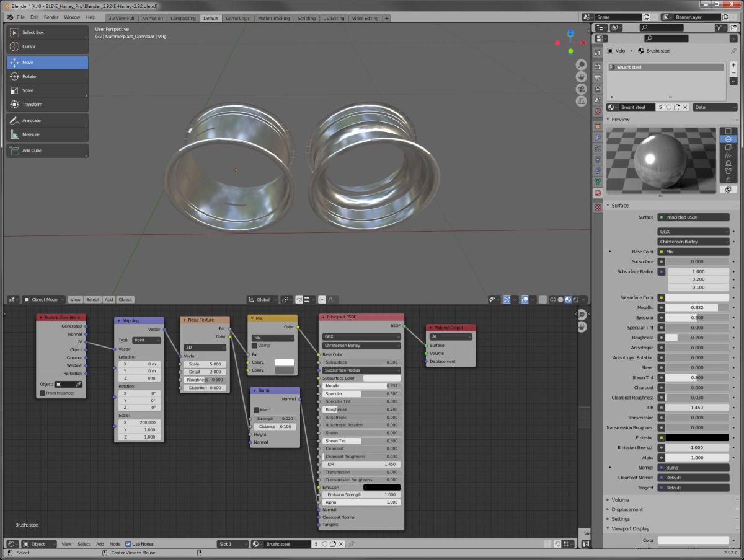This screenshot has width=744, height=560.
Task: Click the preview world lighting icon
Action: point(728,189)
